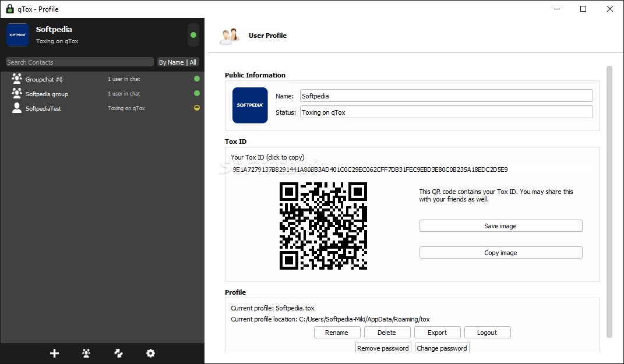This screenshot has height=364, width=624.
Task: Click Softpedia username in sidebar header
Action: coord(54,30)
